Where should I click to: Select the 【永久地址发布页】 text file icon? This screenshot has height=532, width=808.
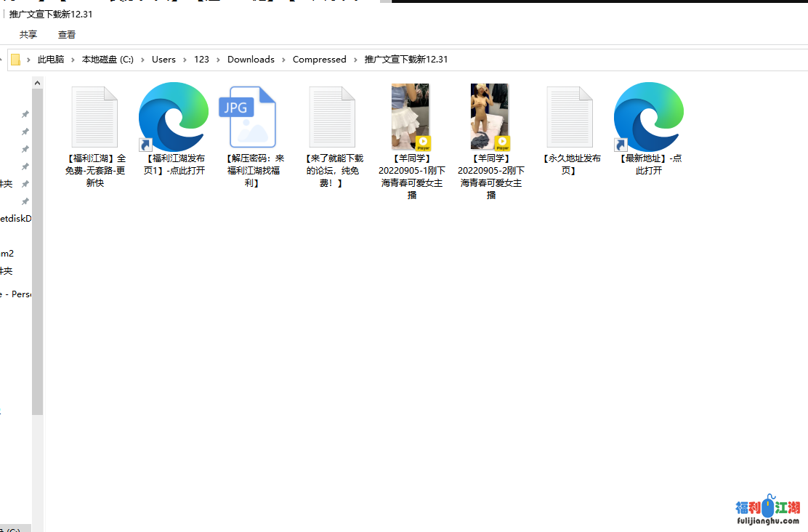570,117
